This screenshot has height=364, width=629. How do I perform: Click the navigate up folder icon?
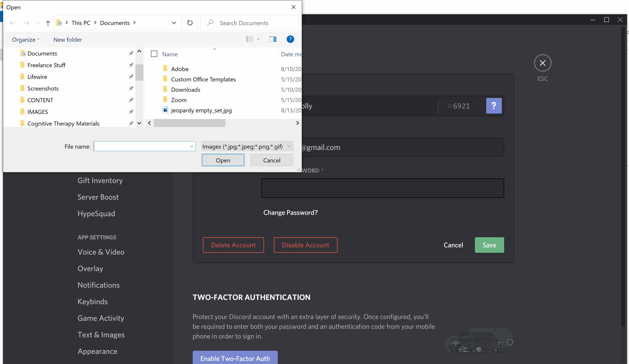pos(48,23)
